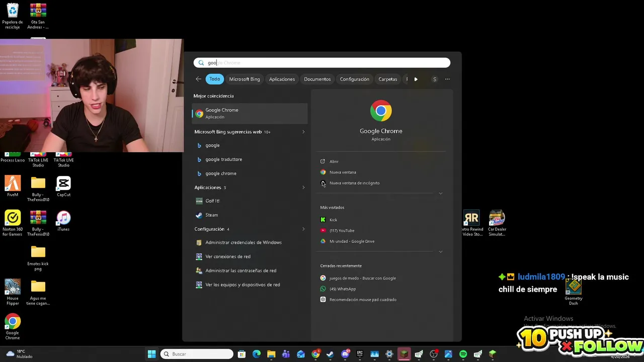Open Norton 360 for Gamers shortcut

(x=13, y=223)
